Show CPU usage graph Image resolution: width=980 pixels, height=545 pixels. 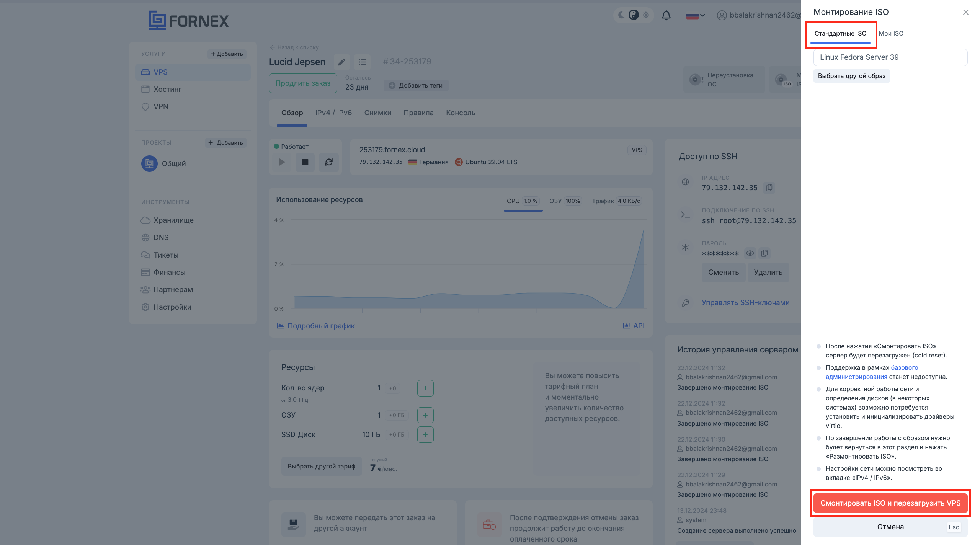click(523, 201)
